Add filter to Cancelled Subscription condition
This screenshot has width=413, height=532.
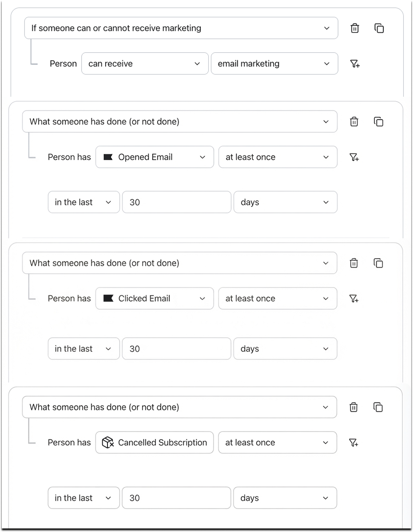pos(353,442)
